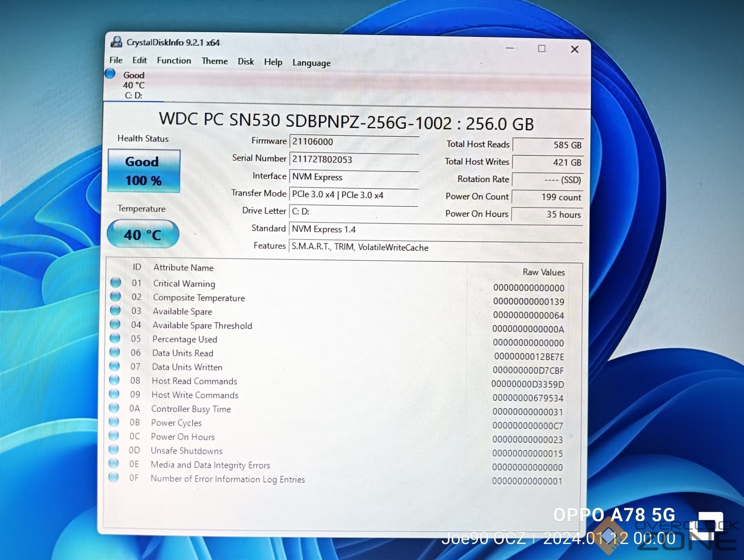This screenshot has width=744, height=560.
Task: Click the Total Host Writes value 421 GB
Action: pyautogui.click(x=548, y=162)
